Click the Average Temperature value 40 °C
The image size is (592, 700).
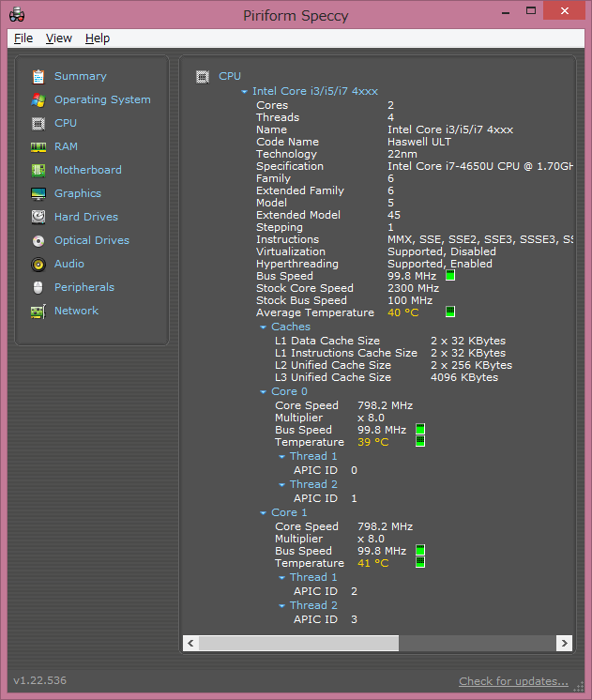[x=403, y=312]
